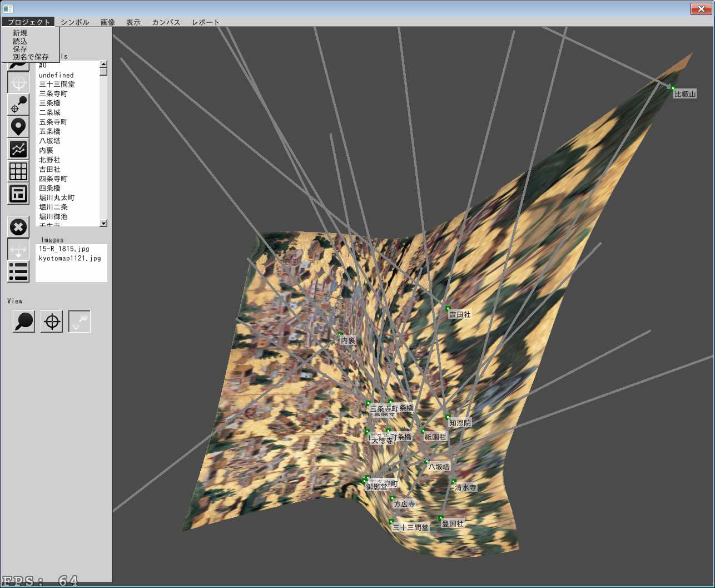Click 豊国社 marker on the canvas
The height and width of the screenshot is (588, 715).
click(x=453, y=523)
